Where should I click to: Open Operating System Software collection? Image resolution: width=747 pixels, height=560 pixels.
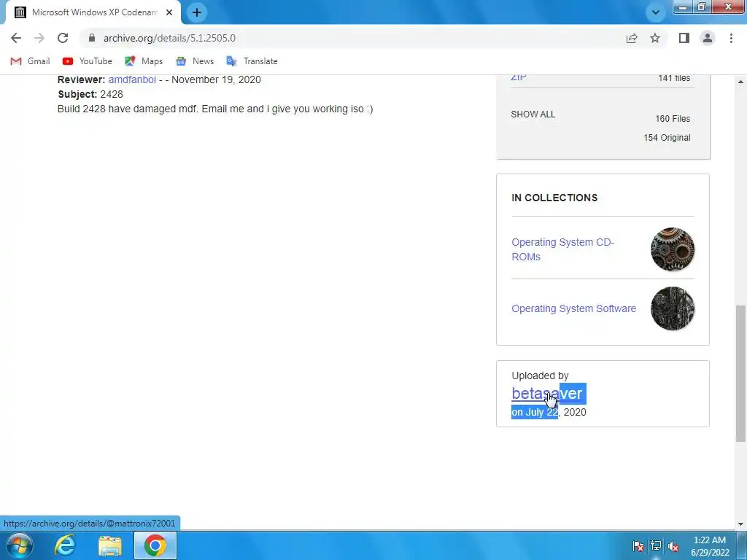tap(573, 308)
